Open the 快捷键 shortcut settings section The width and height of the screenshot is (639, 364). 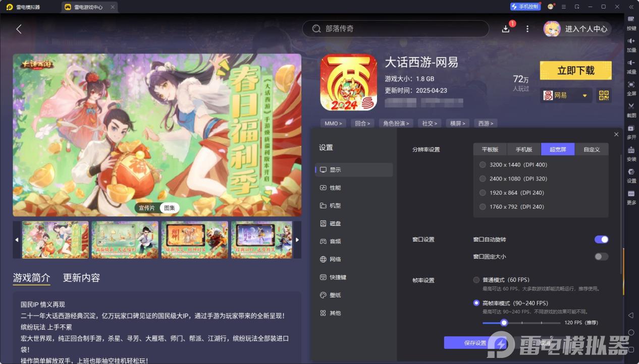coord(354,277)
